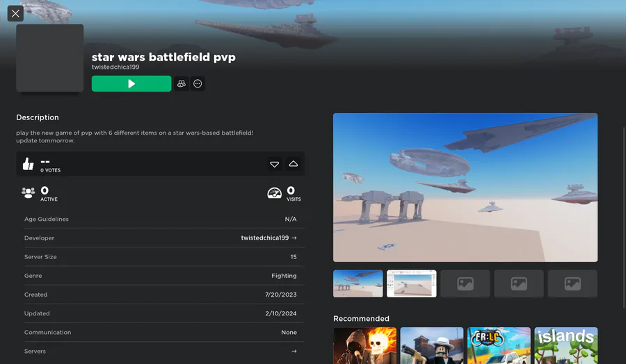
Task: Select the first battlefield screenshot thumbnail
Action: [x=358, y=283]
